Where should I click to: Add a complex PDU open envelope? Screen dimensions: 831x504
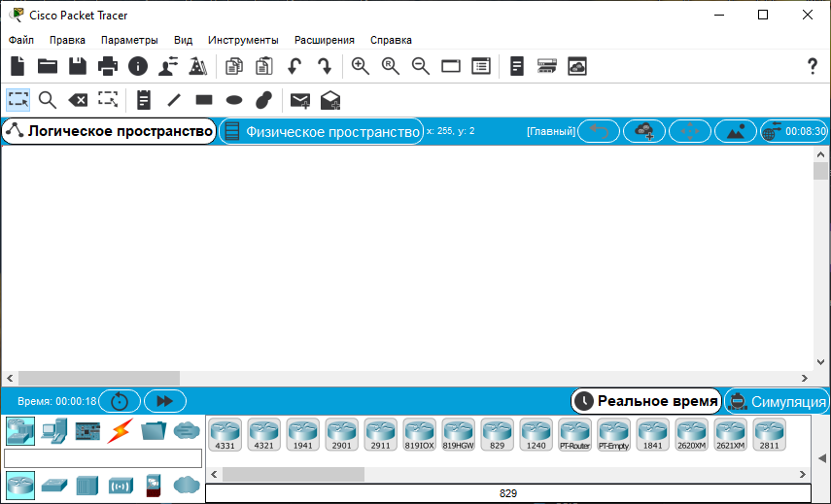coord(330,99)
